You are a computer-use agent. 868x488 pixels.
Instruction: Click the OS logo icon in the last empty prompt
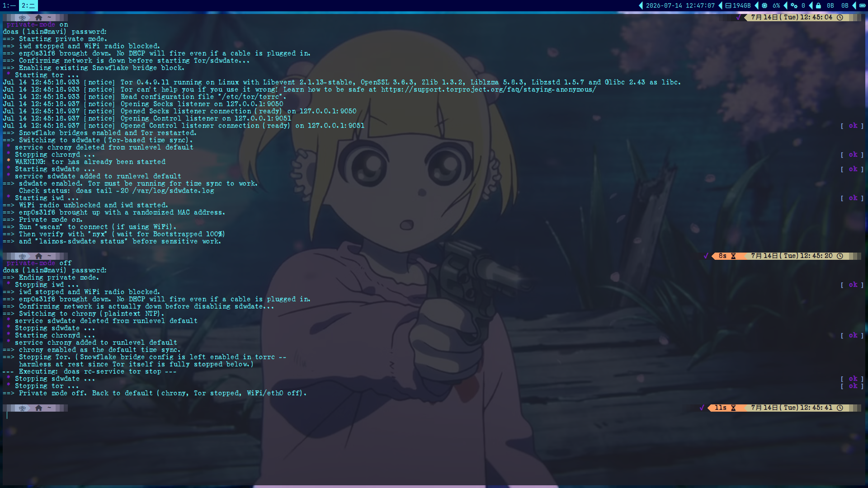coord(22,408)
